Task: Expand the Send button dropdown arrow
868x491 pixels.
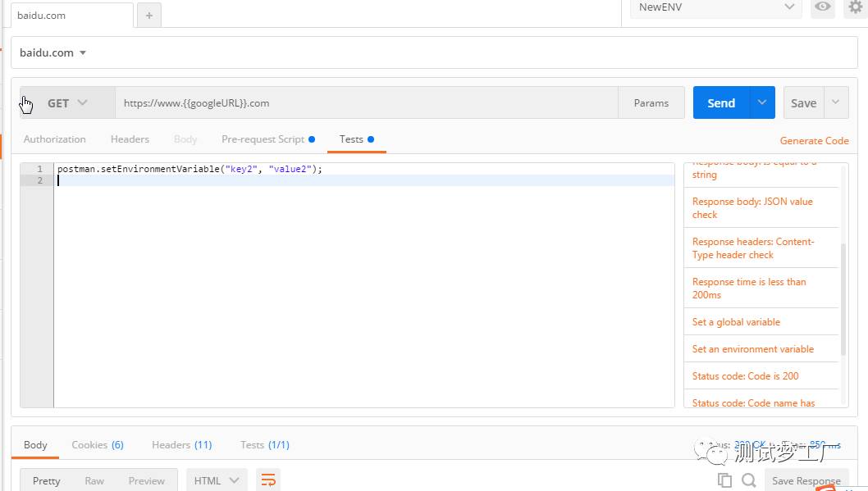Action: click(x=762, y=102)
